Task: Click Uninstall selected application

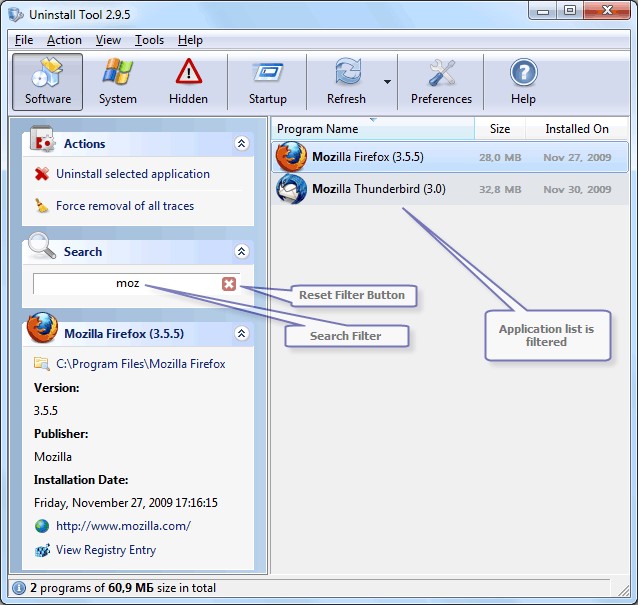Action: pyautogui.click(x=133, y=174)
